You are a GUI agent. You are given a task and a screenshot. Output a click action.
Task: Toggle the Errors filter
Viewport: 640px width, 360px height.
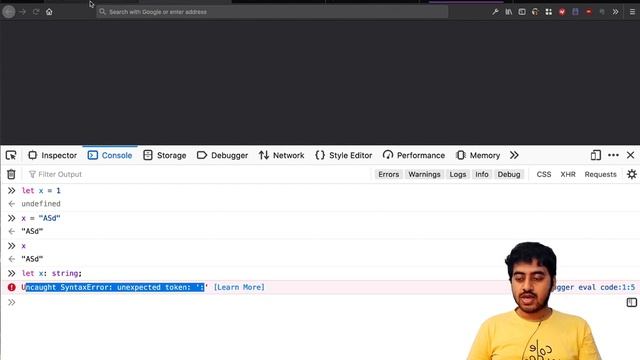pos(389,174)
